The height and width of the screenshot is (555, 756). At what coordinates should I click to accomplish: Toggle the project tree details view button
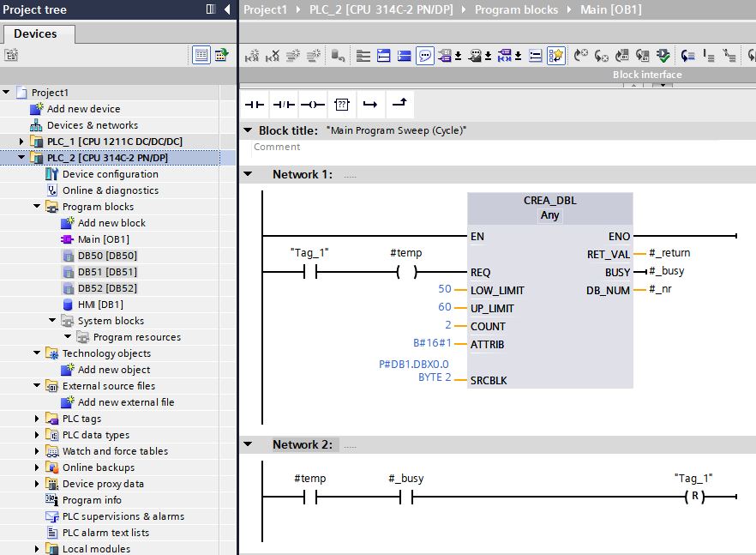(x=201, y=55)
